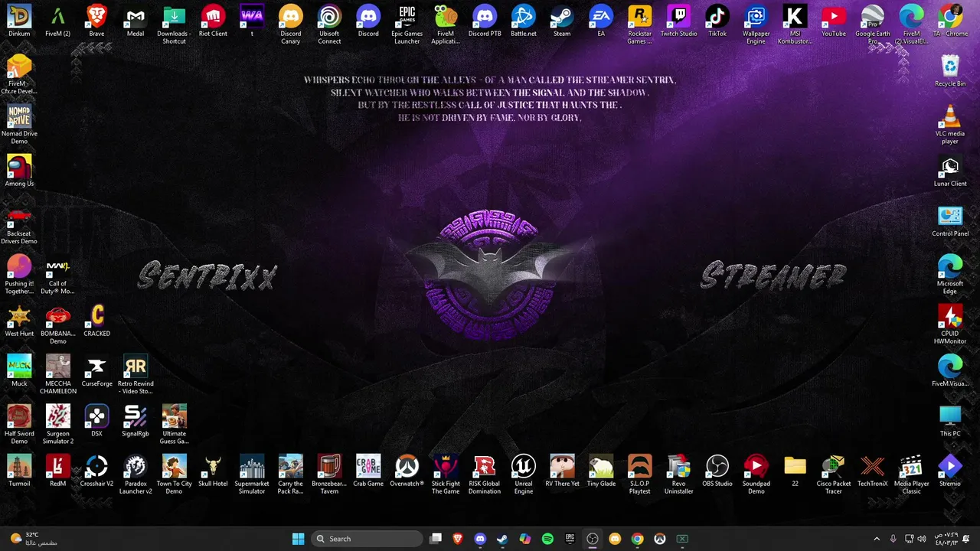Open the weather widget showing 32°C
The width and height of the screenshot is (980, 551).
point(34,539)
